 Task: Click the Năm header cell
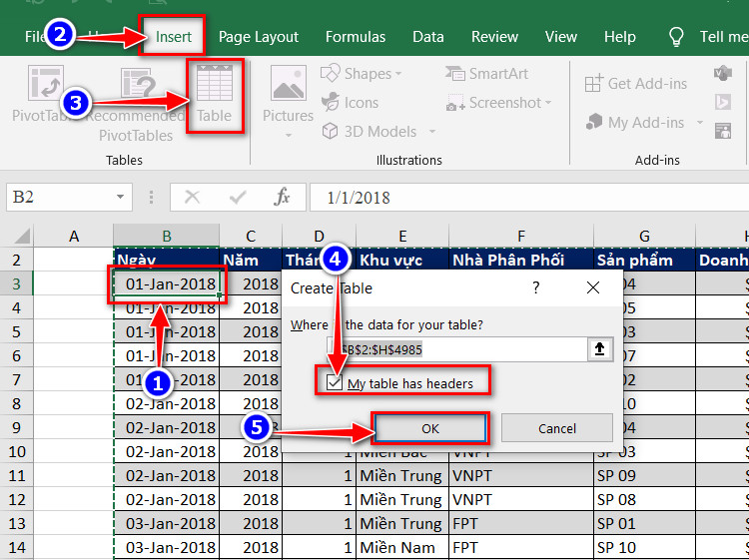(x=251, y=260)
